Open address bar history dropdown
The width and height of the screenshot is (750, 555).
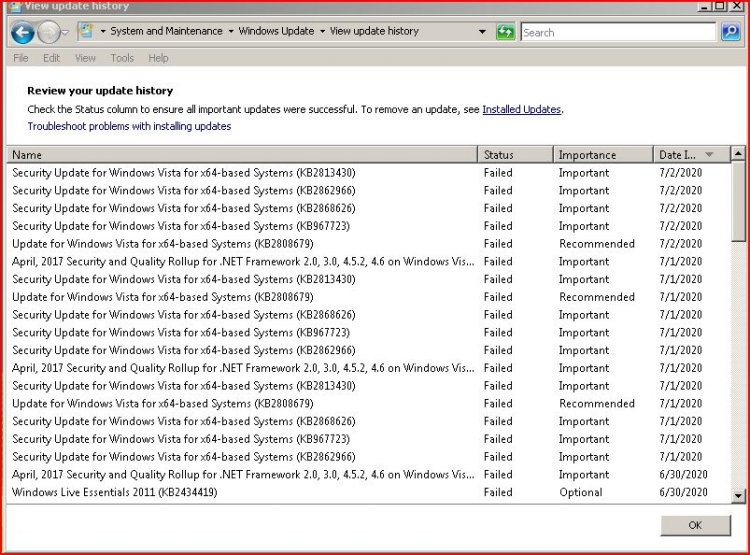[482, 32]
